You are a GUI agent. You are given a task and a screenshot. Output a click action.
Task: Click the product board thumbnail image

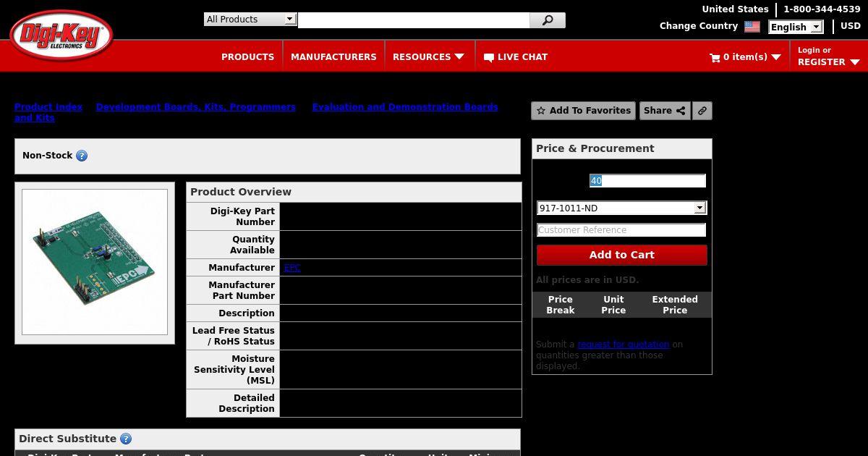(x=95, y=262)
